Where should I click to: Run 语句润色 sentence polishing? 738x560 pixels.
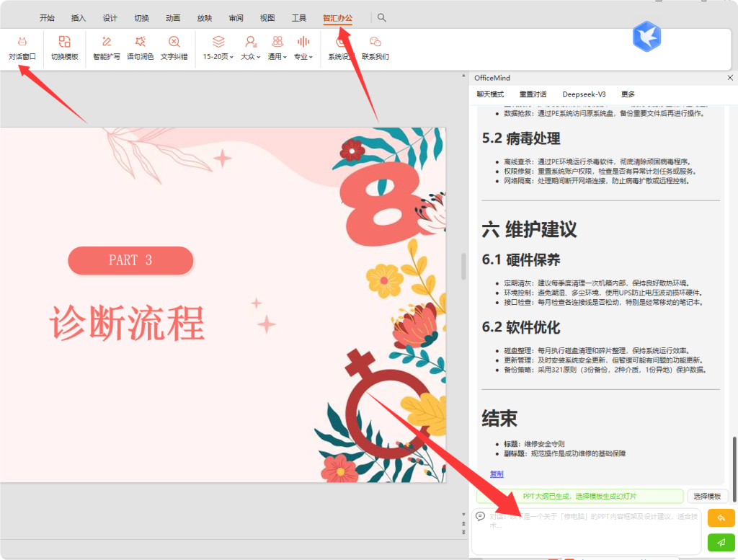pyautogui.click(x=140, y=48)
